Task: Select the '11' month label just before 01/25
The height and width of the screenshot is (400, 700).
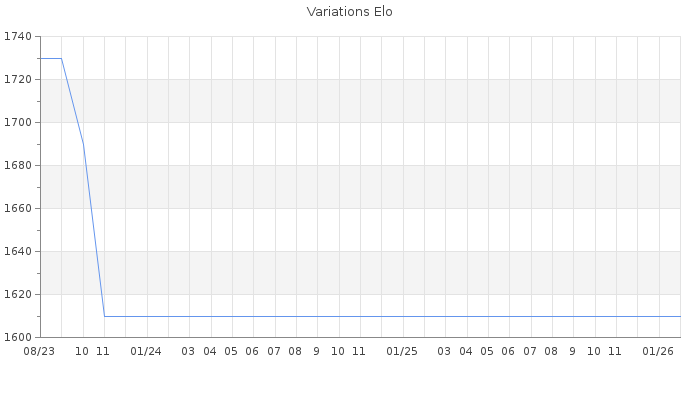Action: [x=359, y=352]
